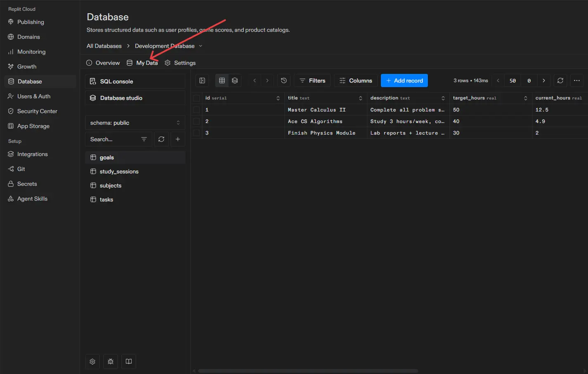Image resolution: width=588 pixels, height=374 pixels.
Task: Sort by the description column
Action: (x=443, y=98)
